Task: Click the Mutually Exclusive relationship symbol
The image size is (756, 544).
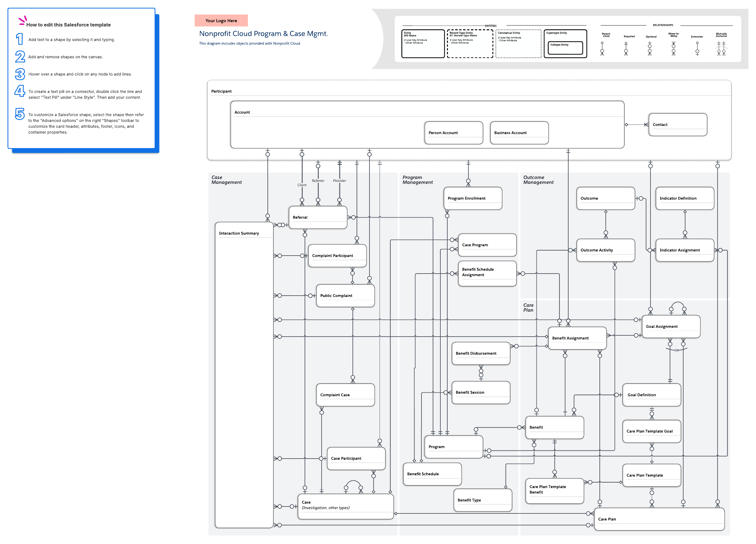Action: click(721, 48)
